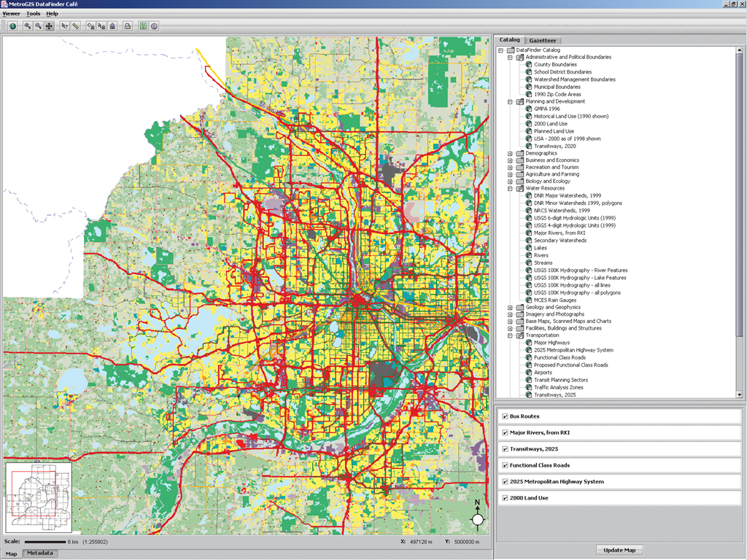This screenshot has width=747, height=560.
Task: Click the Planned Land Use layer icon
Action: point(529,131)
